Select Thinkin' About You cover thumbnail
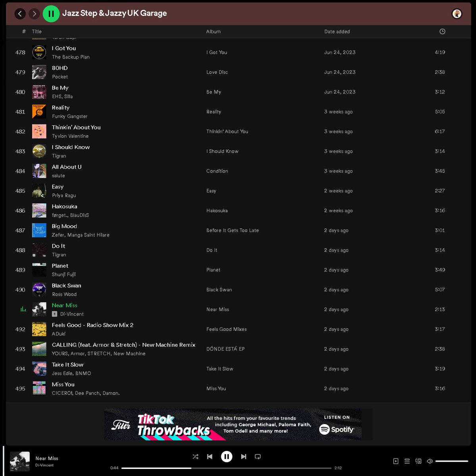Viewport: 476px width, 476px height. 39,132
